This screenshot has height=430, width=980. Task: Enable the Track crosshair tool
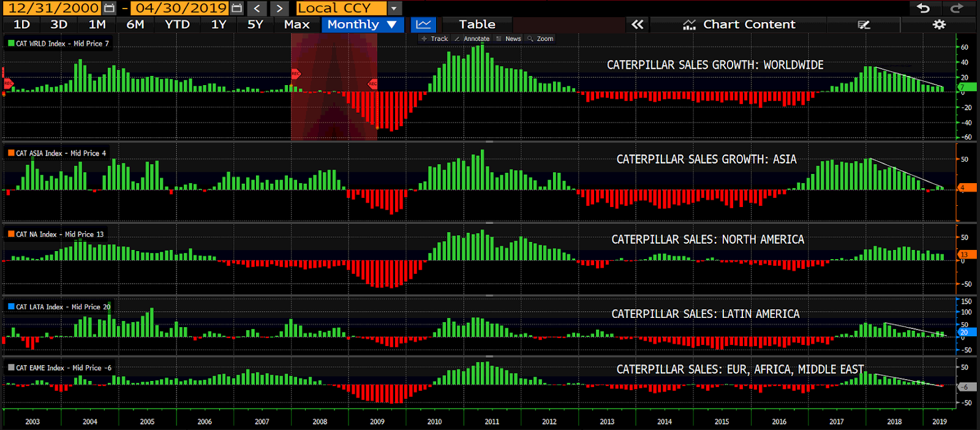435,39
